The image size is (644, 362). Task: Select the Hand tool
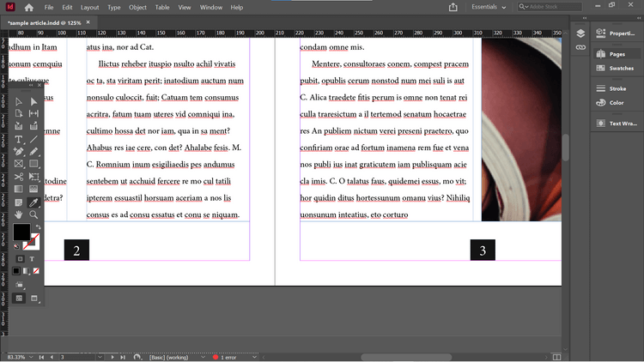click(x=19, y=214)
